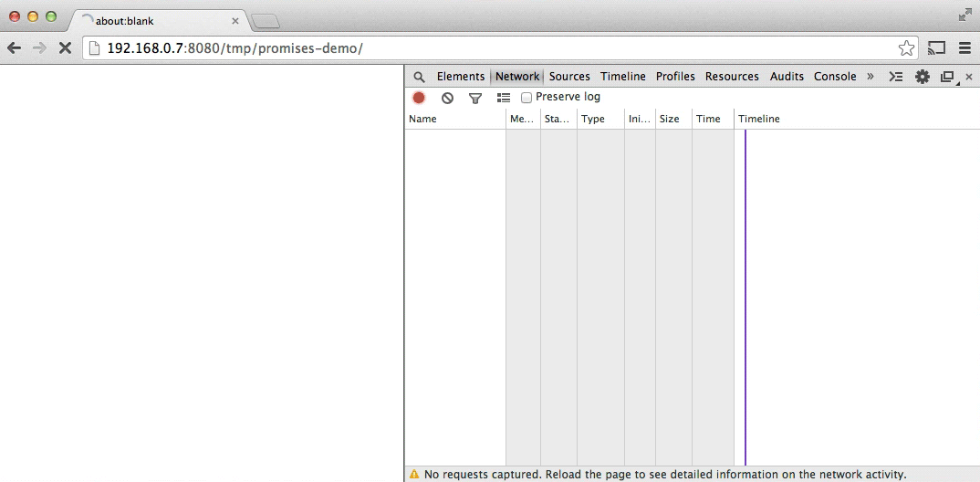
Task: Toggle the red network record button
Action: point(419,98)
